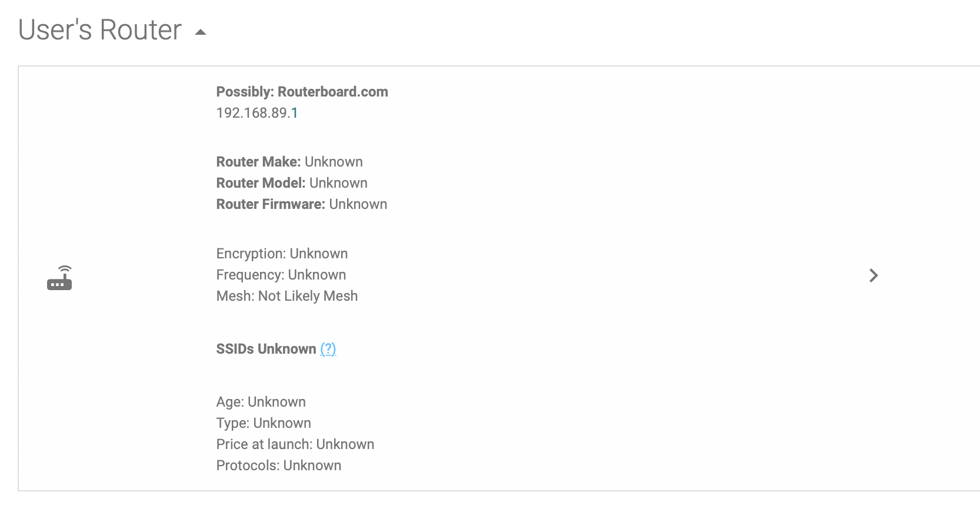Click the Frequency: Unknown entry
980x532 pixels.
[281, 275]
